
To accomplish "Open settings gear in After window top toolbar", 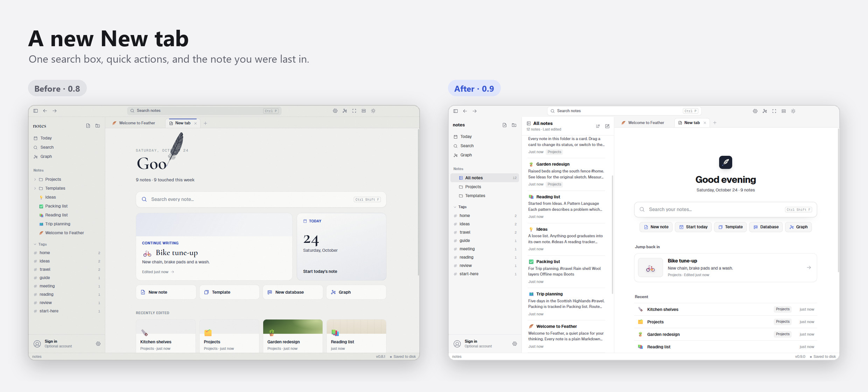I will (755, 111).
